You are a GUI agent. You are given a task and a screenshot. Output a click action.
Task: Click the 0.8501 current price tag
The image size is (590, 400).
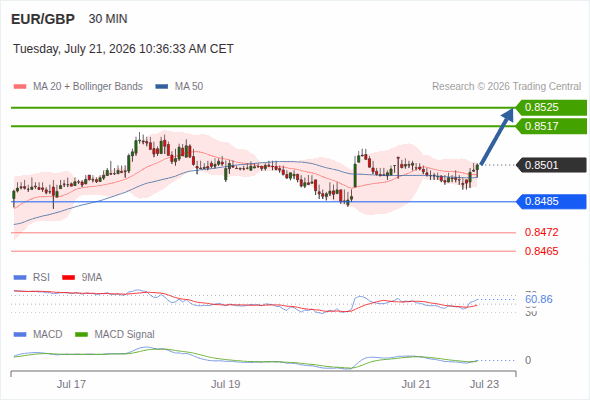[551, 165]
